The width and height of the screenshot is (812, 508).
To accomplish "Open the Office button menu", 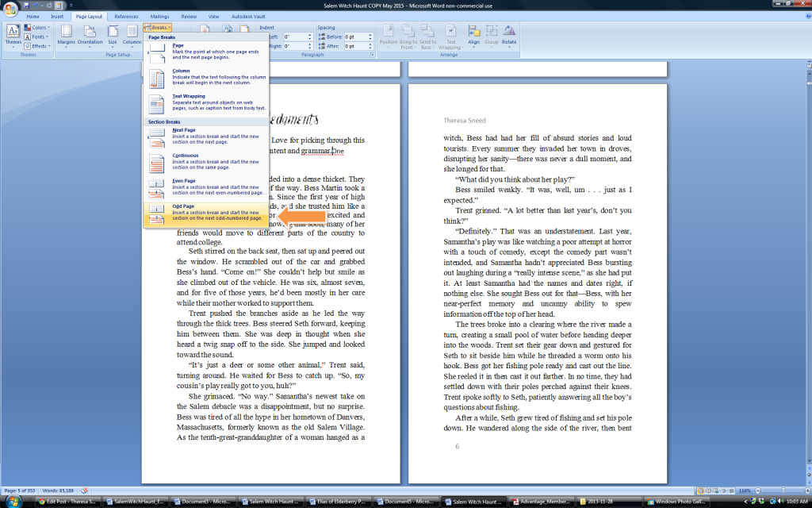I will click(x=10, y=9).
